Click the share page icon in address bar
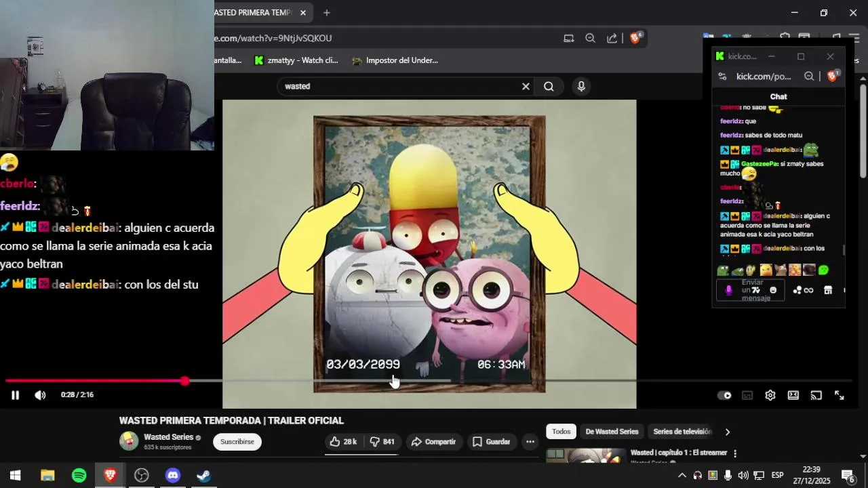The height and width of the screenshot is (488, 868). [x=612, y=38]
